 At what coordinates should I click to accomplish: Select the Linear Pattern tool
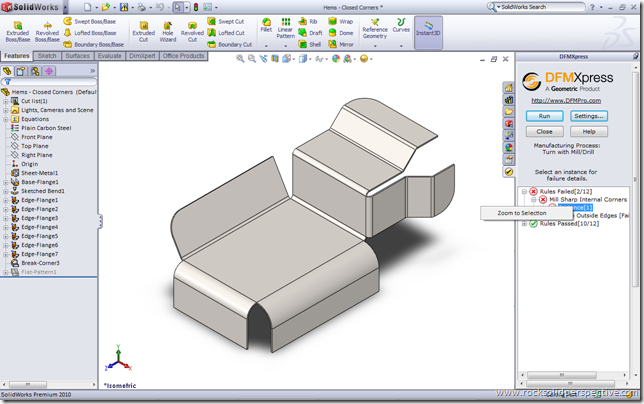pos(285,28)
